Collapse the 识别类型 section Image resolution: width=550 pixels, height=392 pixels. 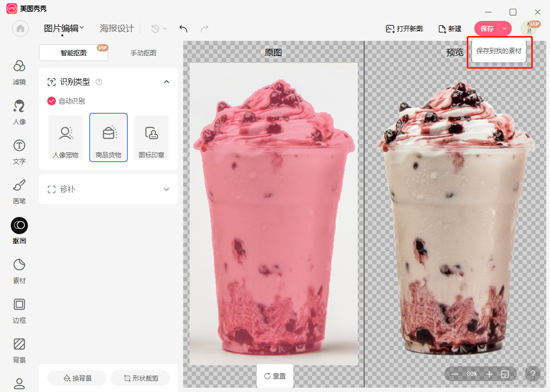pyautogui.click(x=167, y=82)
